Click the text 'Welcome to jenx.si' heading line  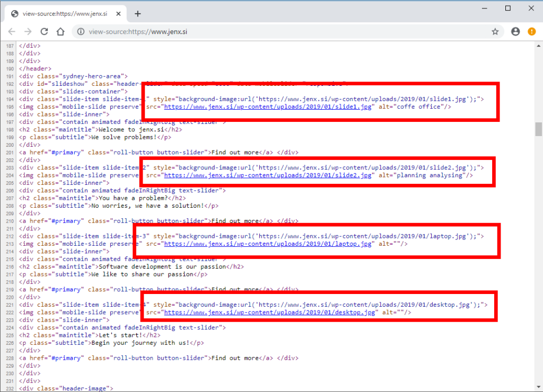pos(100,129)
